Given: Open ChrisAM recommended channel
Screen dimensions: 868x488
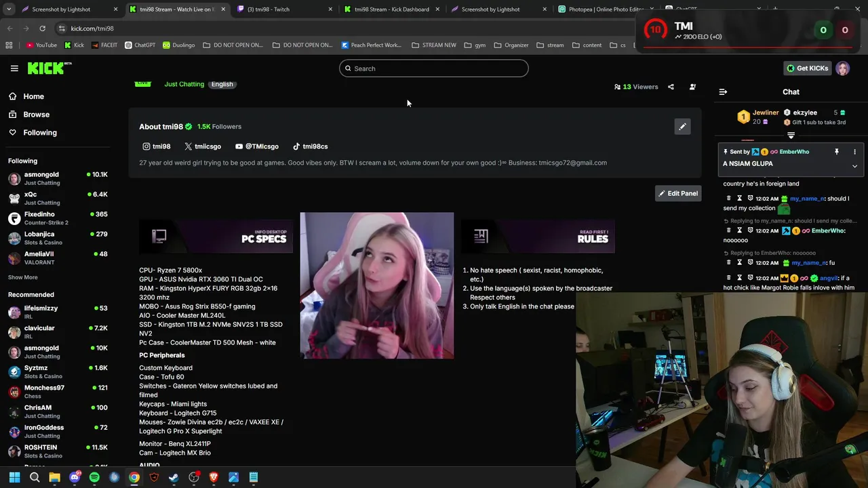Looking at the screenshot, I should (58, 411).
